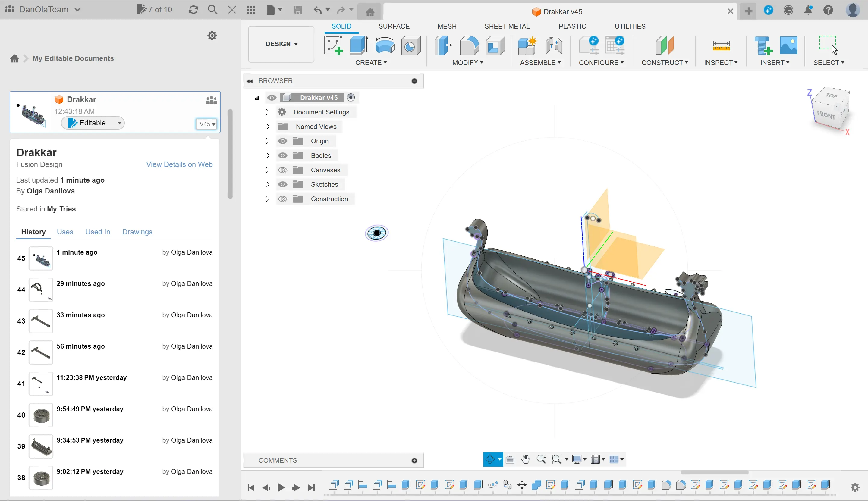The height and width of the screenshot is (501, 868).
Task: Jump to timeline end
Action: (311, 487)
